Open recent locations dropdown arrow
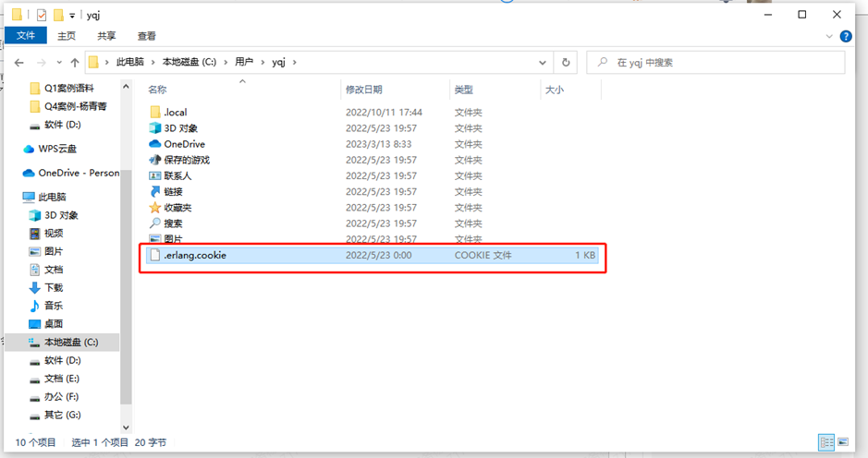 (59, 63)
